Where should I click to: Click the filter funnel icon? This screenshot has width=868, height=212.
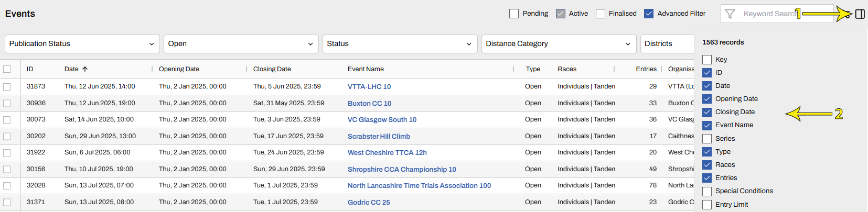(730, 14)
